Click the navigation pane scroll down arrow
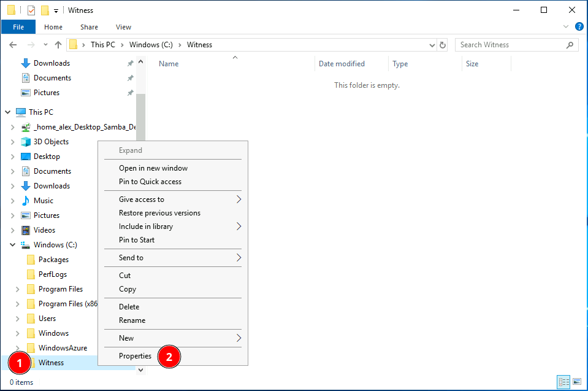This screenshot has width=588, height=391. (140, 370)
